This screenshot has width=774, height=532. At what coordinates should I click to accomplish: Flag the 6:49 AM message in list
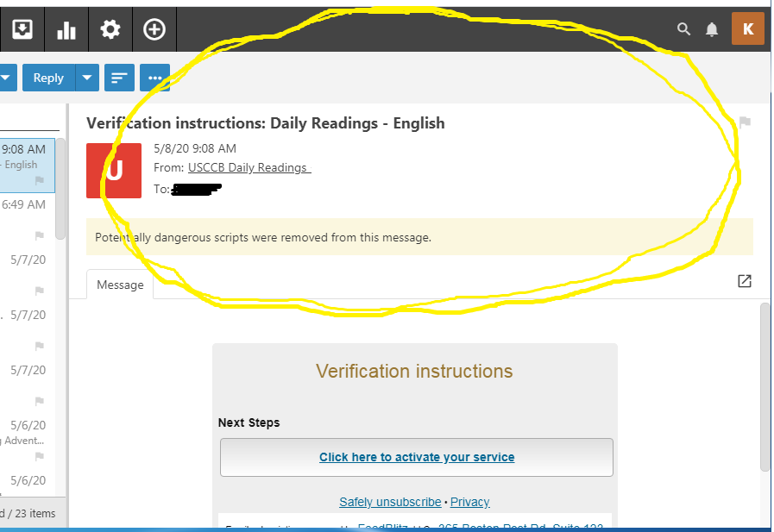(39, 235)
